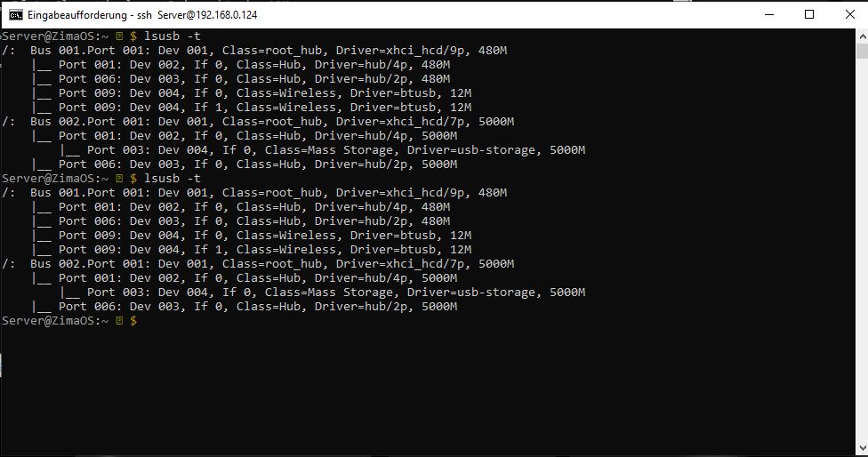The image size is (868, 457).
Task: Open the command prompt window icon menu
Action: pos(16,14)
